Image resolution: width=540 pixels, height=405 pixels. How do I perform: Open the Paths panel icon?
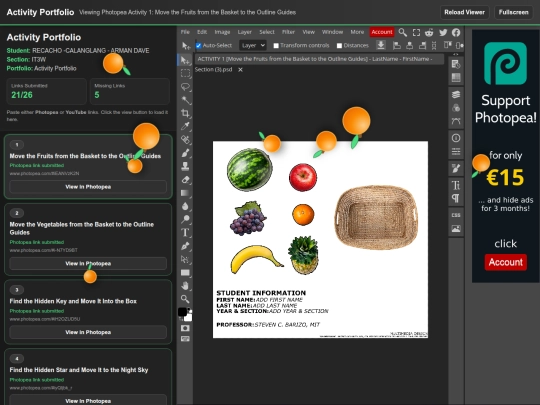(456, 121)
